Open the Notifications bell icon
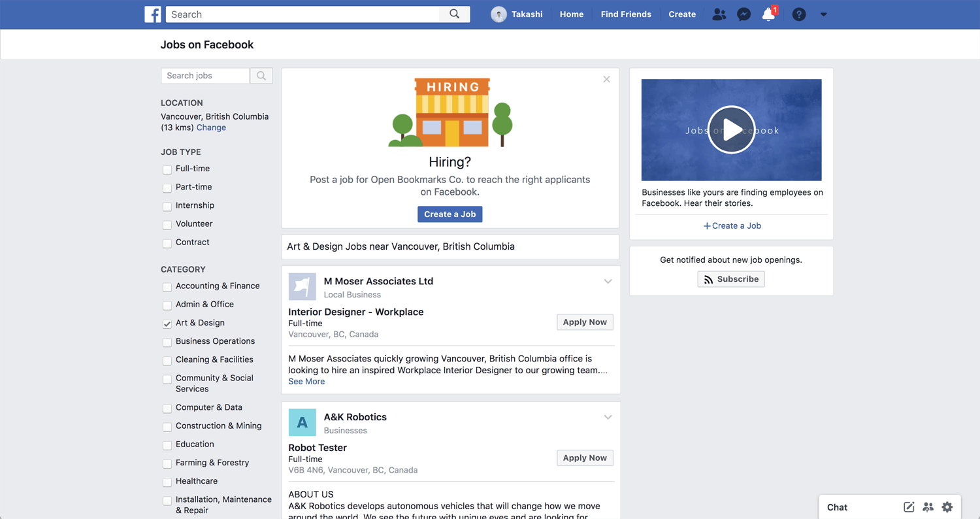 (x=769, y=14)
